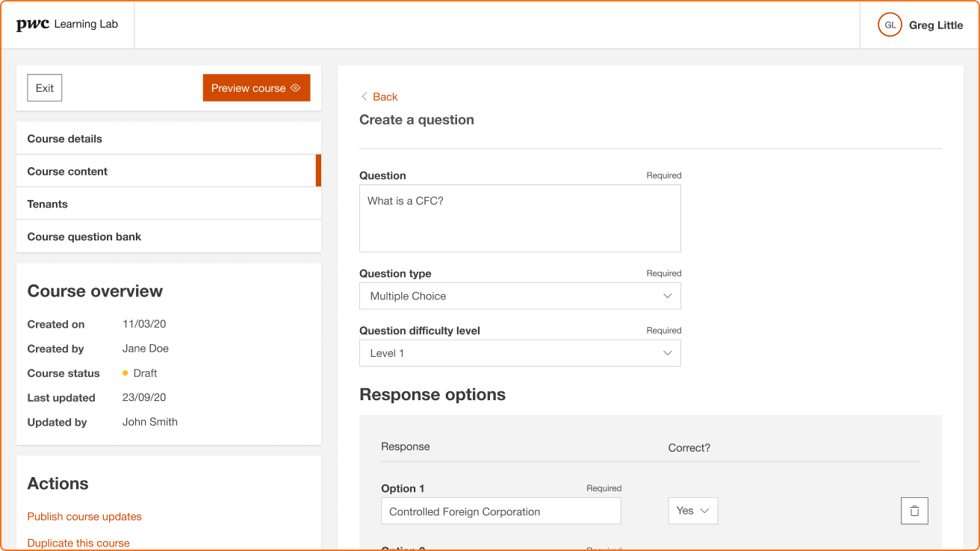Click the Back link text

tap(385, 97)
